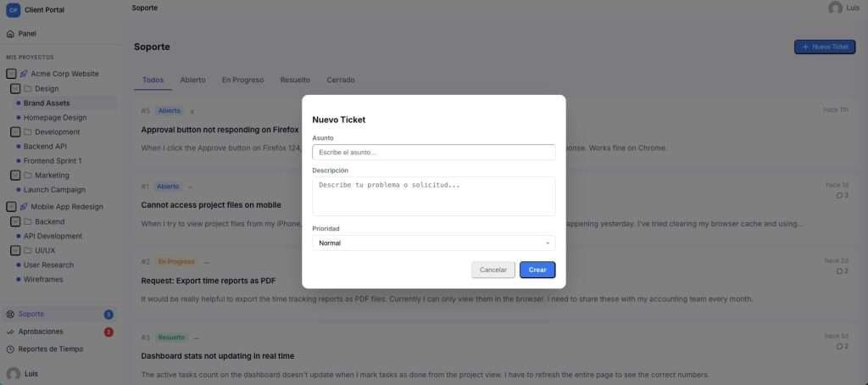Go to Soporte in the sidebar
The image size is (868, 385).
tap(60, 314)
